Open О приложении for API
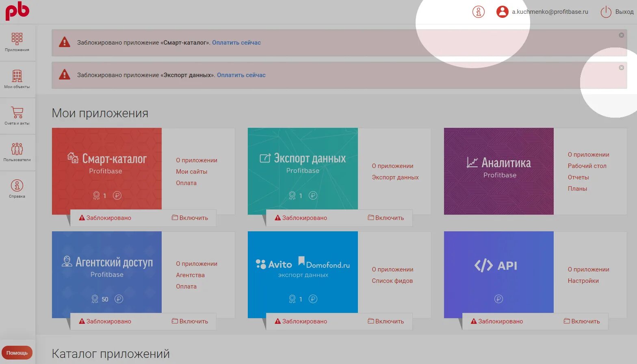Screen dimensions: 637x364 coord(589,269)
